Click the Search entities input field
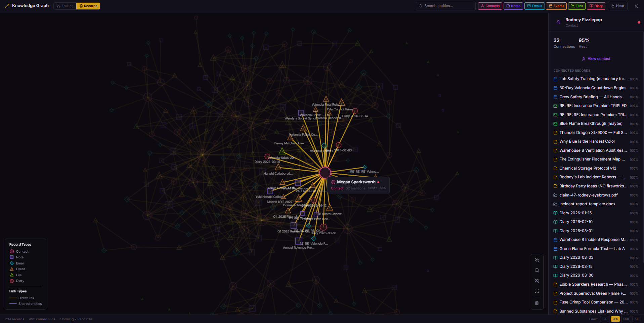 coord(445,6)
